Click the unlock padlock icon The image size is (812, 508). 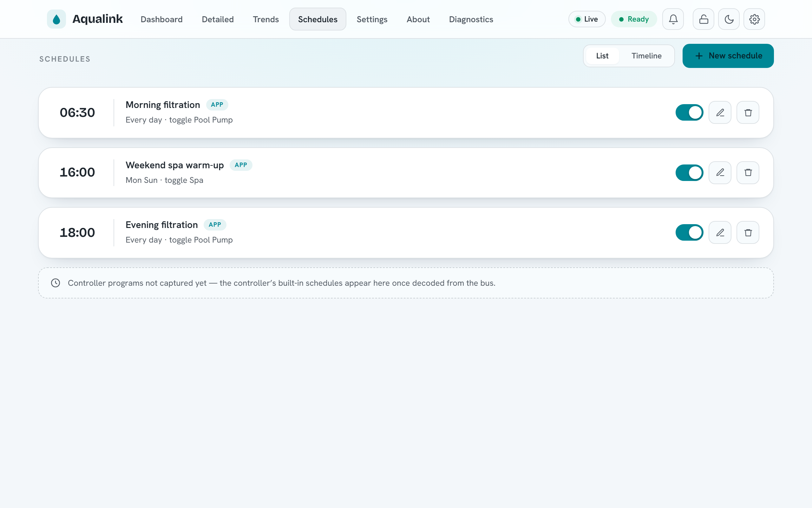tap(704, 19)
